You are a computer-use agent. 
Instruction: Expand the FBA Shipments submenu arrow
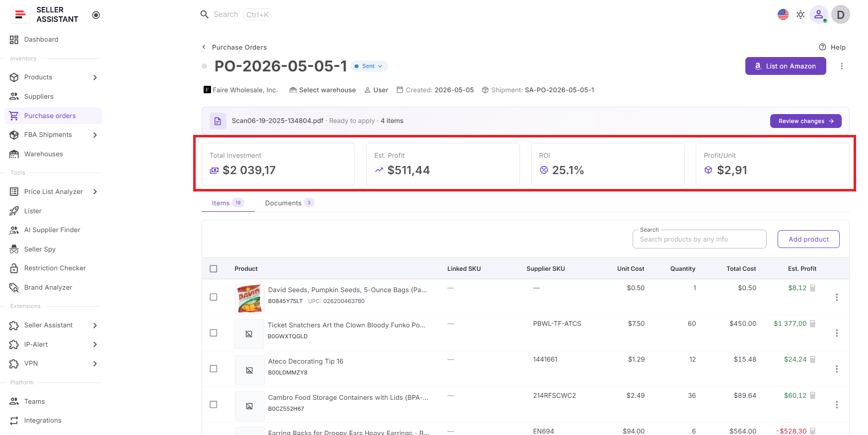coord(95,135)
